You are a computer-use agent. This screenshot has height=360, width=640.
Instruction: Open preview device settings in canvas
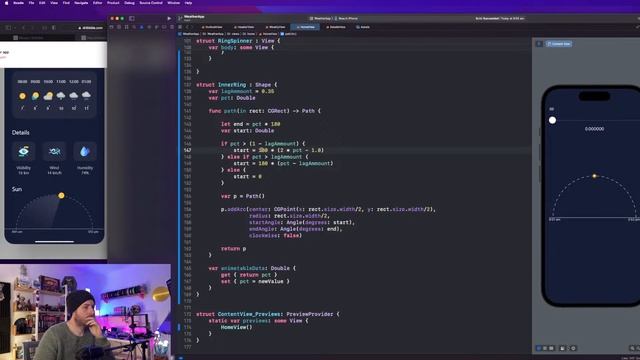click(562, 348)
